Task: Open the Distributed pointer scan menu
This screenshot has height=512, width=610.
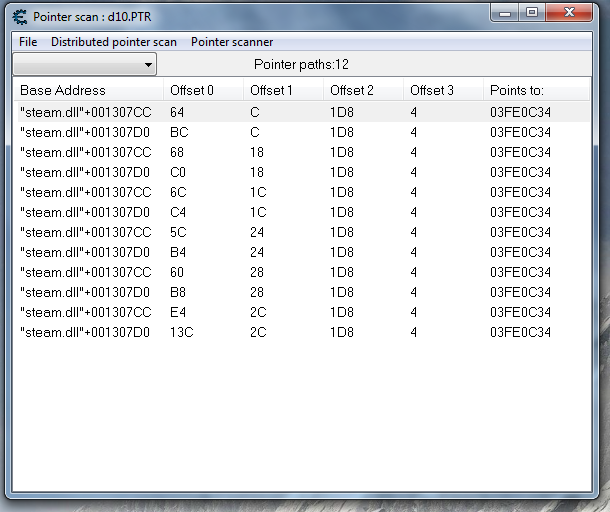Action: (113, 42)
